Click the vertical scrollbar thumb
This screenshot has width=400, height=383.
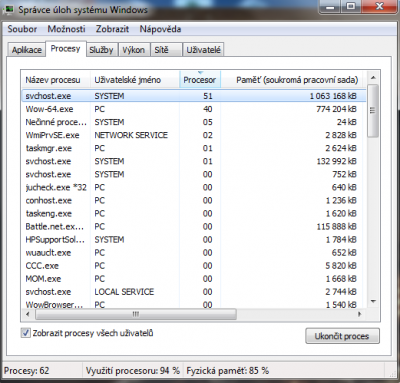(x=373, y=110)
